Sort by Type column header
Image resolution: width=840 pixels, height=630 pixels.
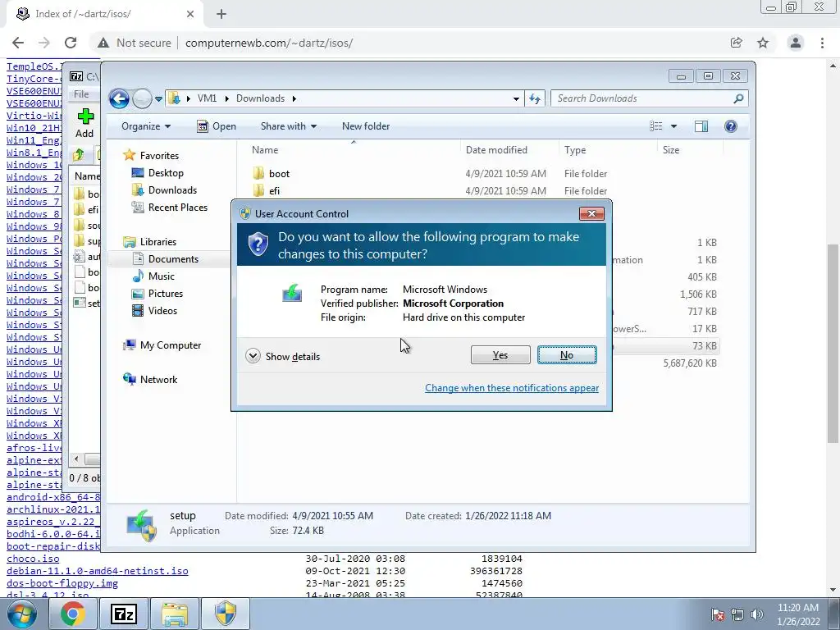(575, 150)
